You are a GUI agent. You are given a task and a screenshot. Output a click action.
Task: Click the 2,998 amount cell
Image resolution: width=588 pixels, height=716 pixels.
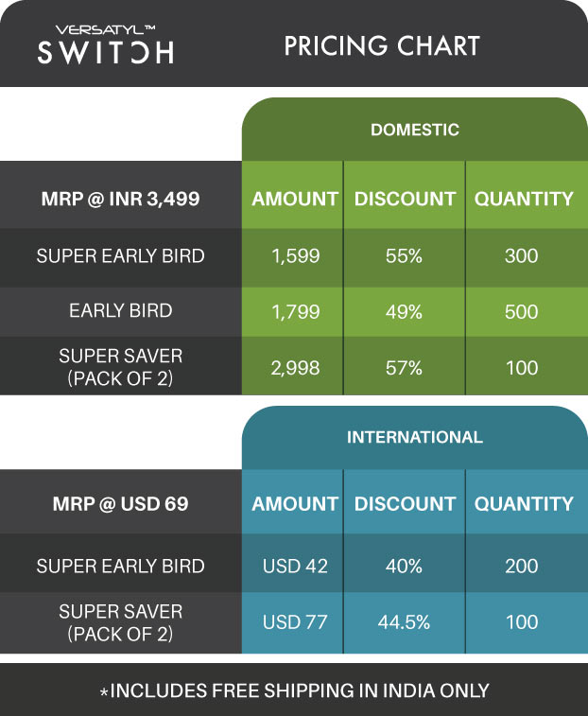295,368
